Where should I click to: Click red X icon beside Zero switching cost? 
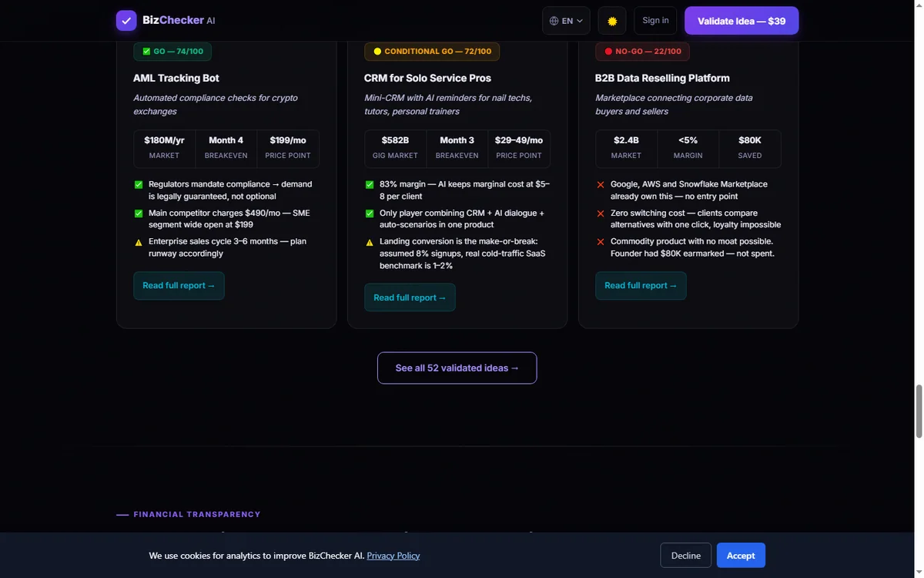point(601,213)
